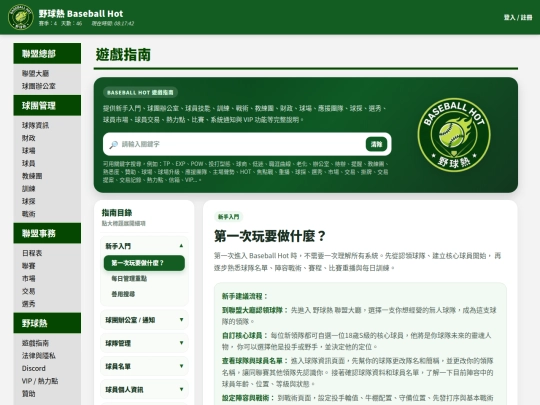The width and height of the screenshot is (540, 405).
Task: Click the large Baseball Hot emblem in the banner
Action: (x=454, y=135)
